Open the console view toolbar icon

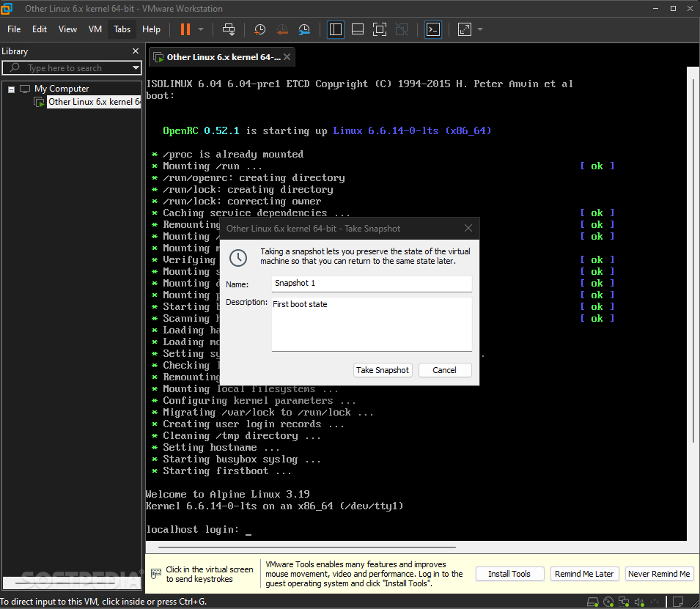[x=433, y=29]
